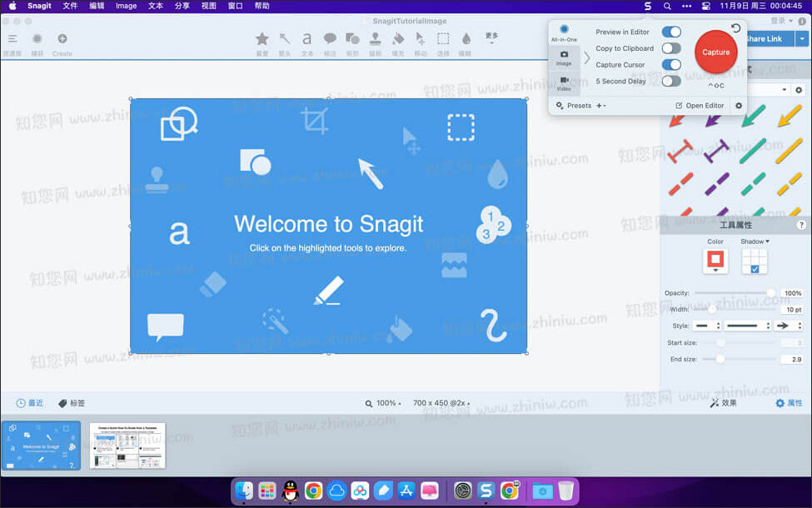Select the Selection marquee tool
812x508 pixels.
point(443,39)
